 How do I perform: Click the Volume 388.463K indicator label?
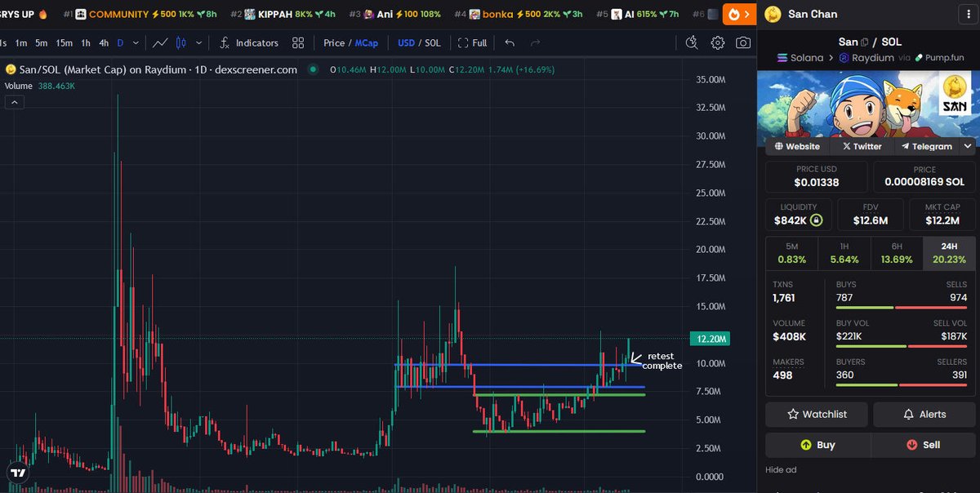click(38, 86)
